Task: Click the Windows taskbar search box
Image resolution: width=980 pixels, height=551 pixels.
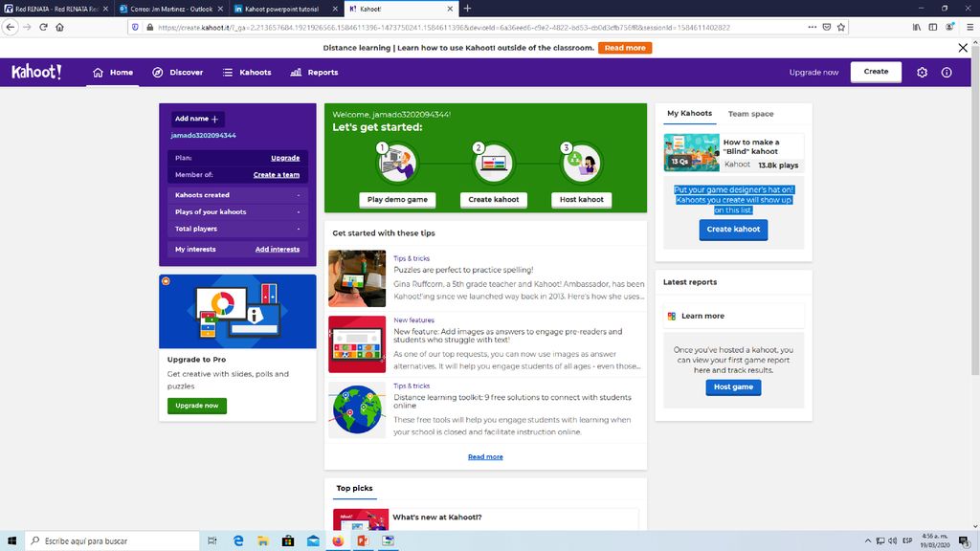Action: (x=113, y=541)
